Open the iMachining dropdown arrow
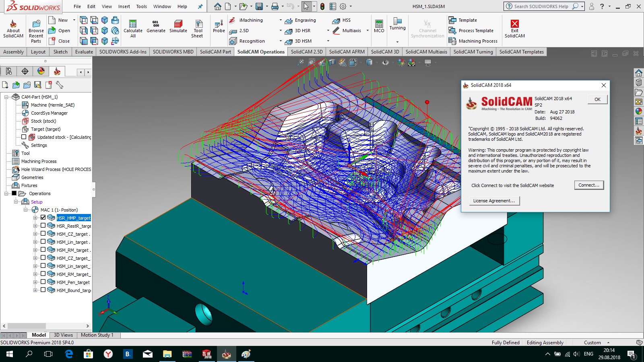The width and height of the screenshot is (644, 362). 281,20
